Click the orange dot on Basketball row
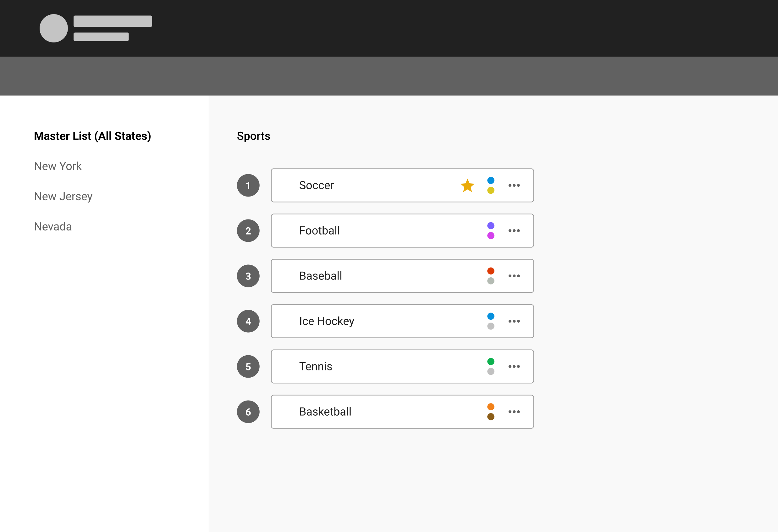The image size is (778, 532). point(491,407)
